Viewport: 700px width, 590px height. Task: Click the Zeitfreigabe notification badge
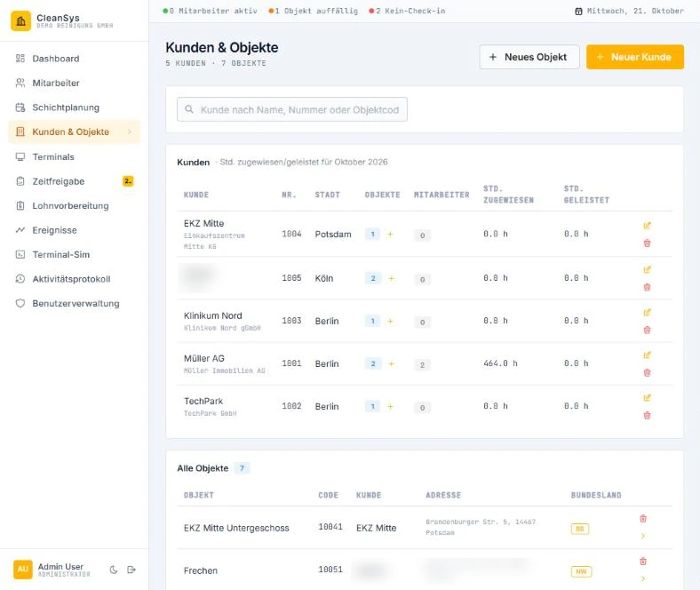coord(128,181)
